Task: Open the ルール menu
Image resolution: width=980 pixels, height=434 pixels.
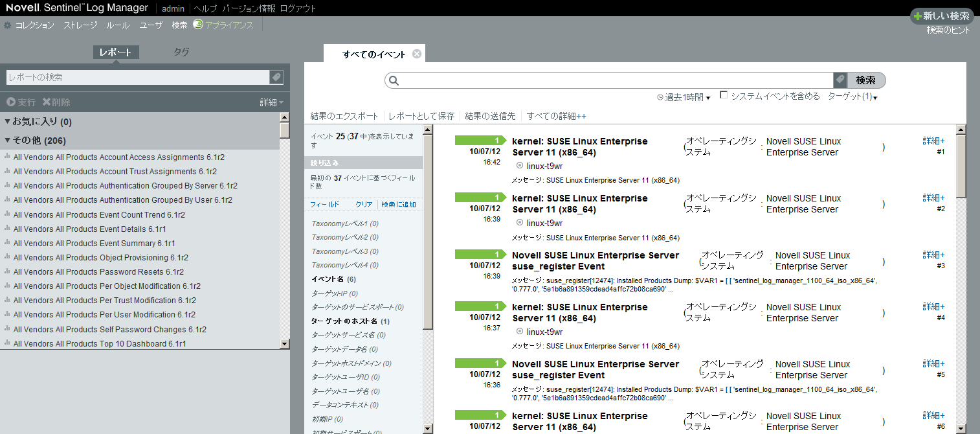Action: click(118, 25)
